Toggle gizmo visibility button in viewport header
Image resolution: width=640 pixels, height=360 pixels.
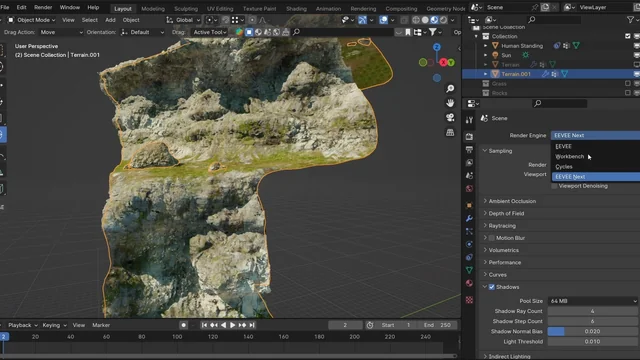point(362,20)
